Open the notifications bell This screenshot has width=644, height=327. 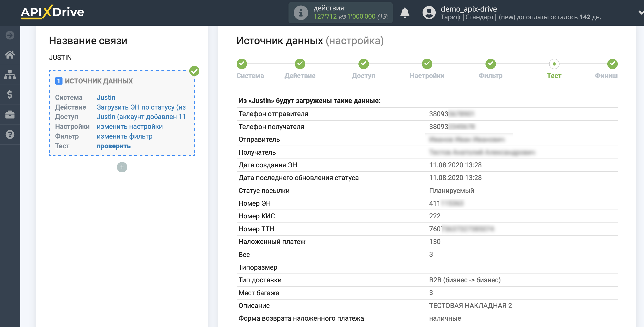click(405, 12)
